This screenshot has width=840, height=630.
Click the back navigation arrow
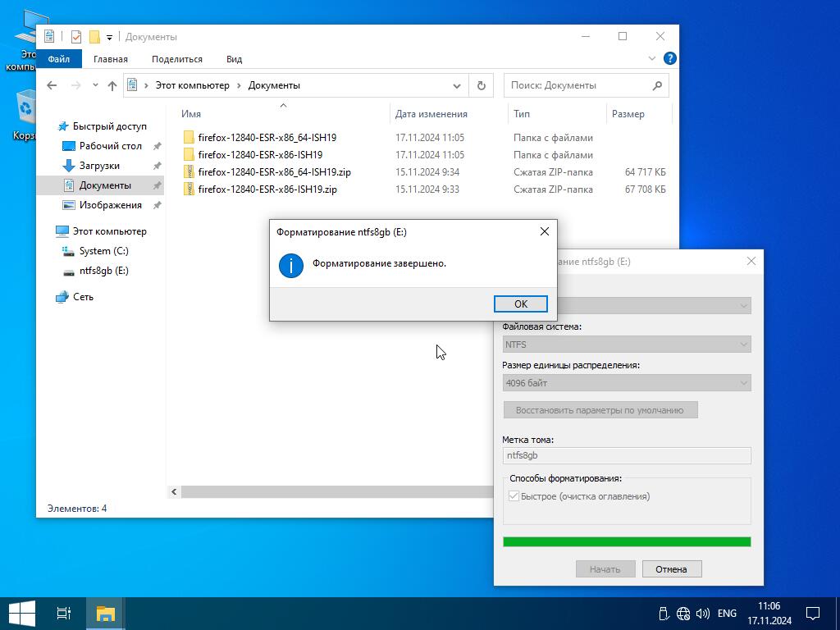click(52, 85)
